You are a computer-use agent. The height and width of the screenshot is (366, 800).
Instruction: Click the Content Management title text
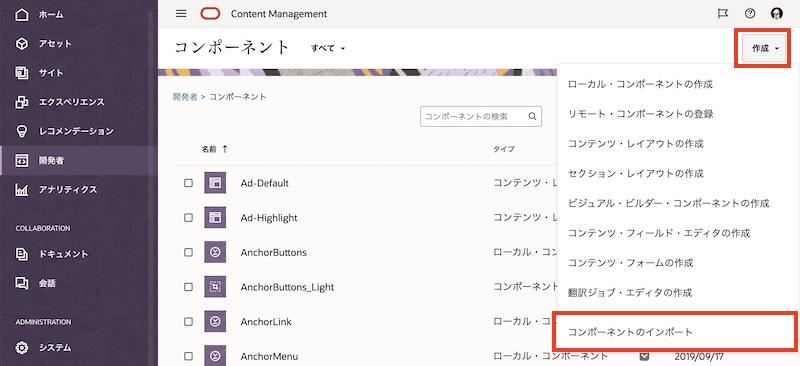click(279, 14)
